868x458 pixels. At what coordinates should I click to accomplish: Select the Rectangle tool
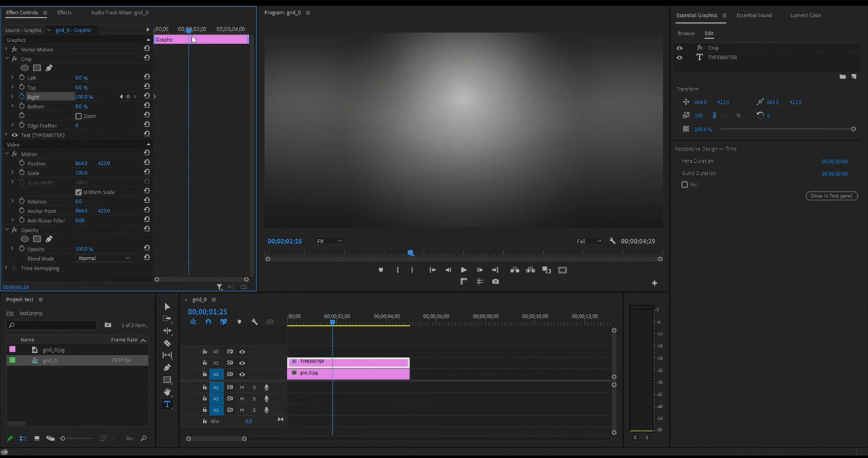point(167,380)
